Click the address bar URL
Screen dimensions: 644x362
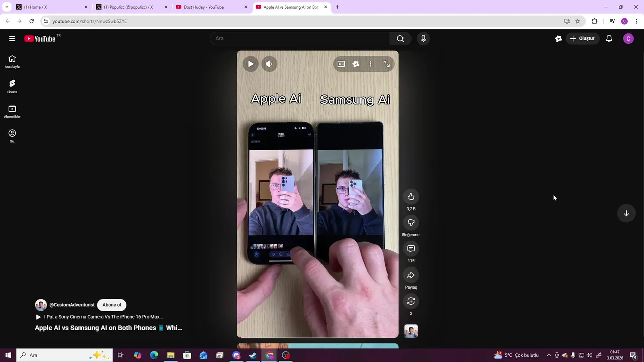(x=90, y=21)
